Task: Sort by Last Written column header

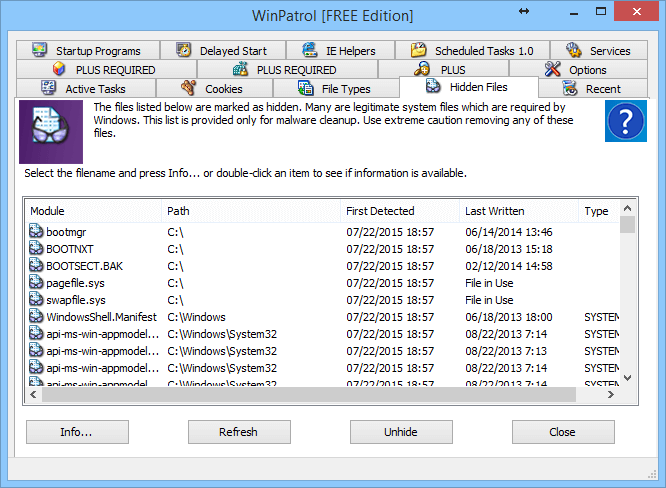Action: tap(519, 211)
